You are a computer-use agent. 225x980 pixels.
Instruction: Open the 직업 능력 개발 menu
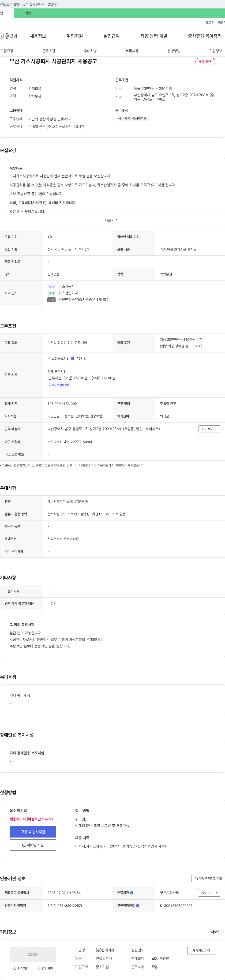154,36
